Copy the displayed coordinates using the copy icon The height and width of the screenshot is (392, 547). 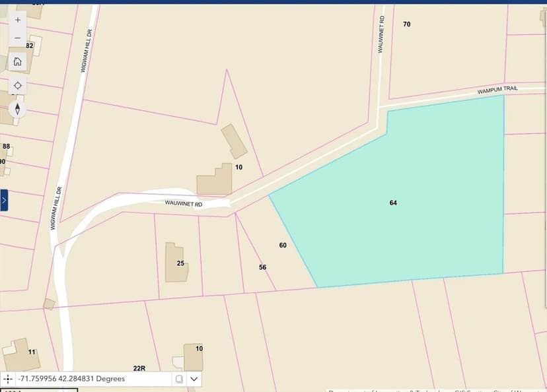click(178, 379)
